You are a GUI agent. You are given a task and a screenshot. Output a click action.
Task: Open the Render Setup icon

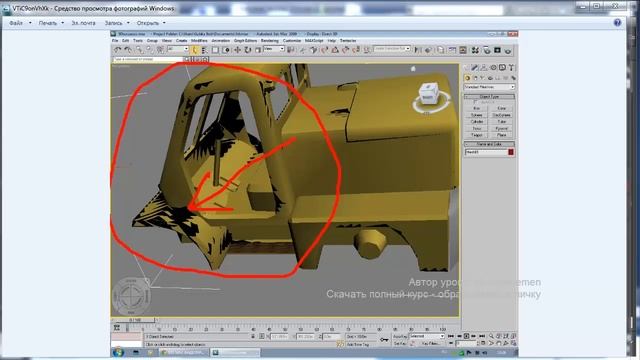(487, 50)
